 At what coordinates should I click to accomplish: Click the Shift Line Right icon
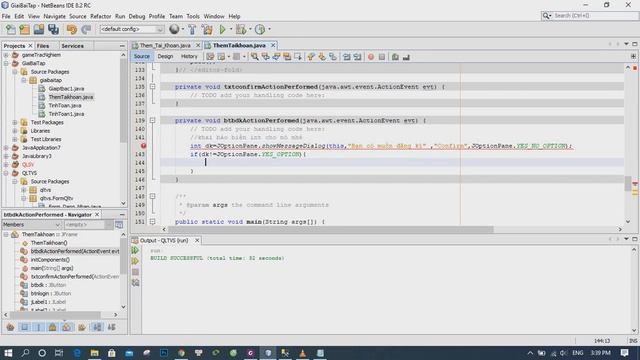point(358,57)
